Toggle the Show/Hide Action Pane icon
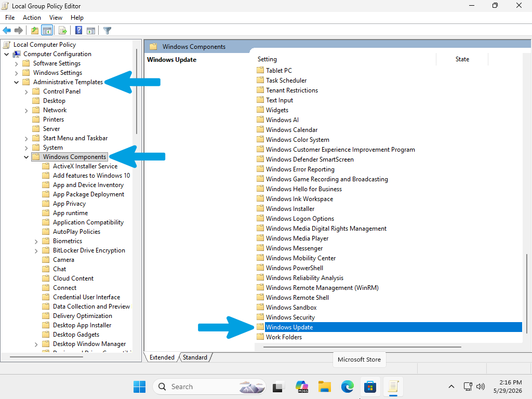The image size is (532, 399). [x=91, y=31]
